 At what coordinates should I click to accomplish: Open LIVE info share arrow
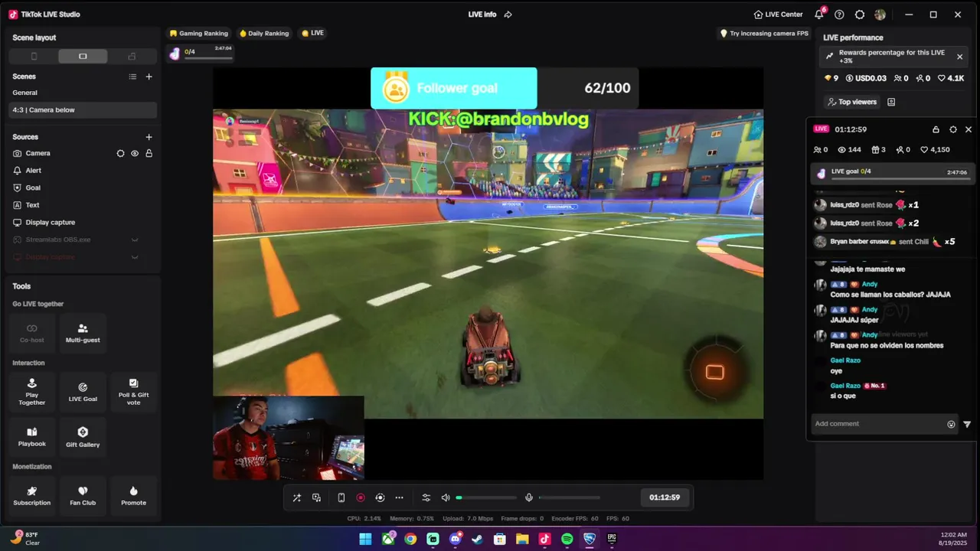508,15
